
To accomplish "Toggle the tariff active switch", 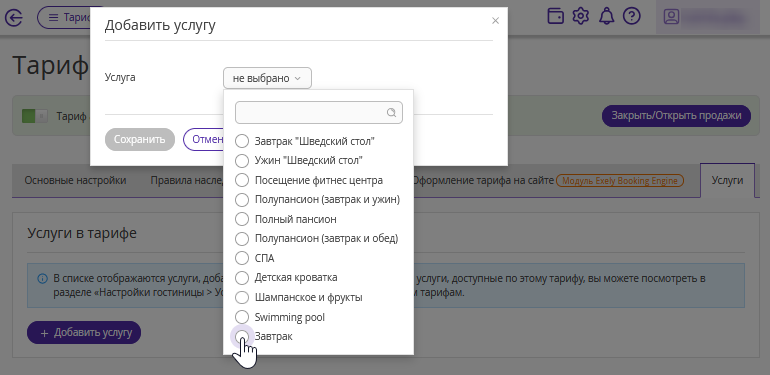I will coord(34,116).
